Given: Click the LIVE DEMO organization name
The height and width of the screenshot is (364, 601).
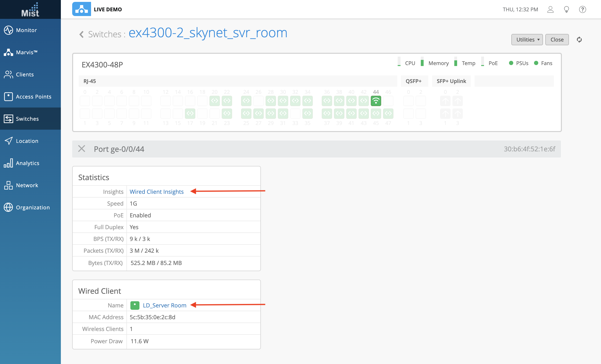Looking at the screenshot, I should coord(108,9).
